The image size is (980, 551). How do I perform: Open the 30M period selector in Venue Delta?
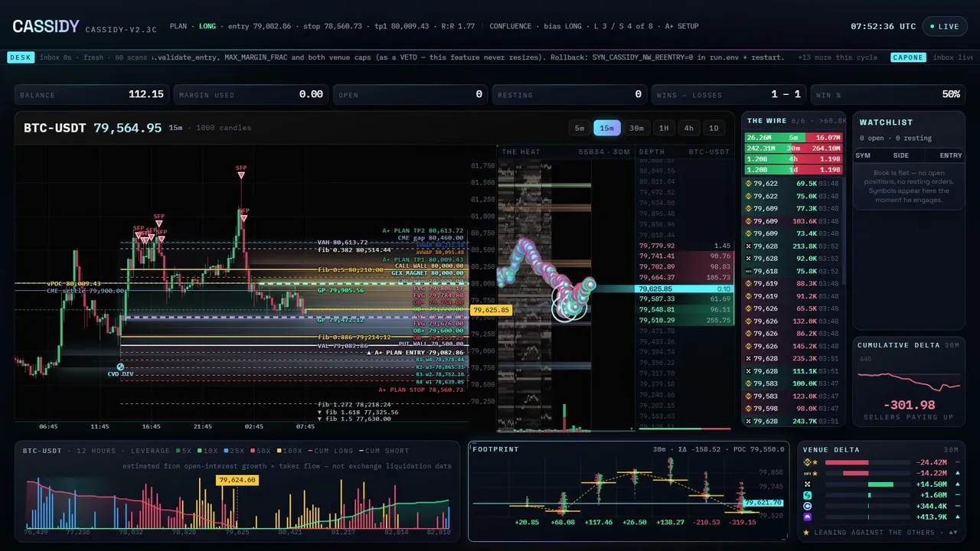click(x=952, y=450)
